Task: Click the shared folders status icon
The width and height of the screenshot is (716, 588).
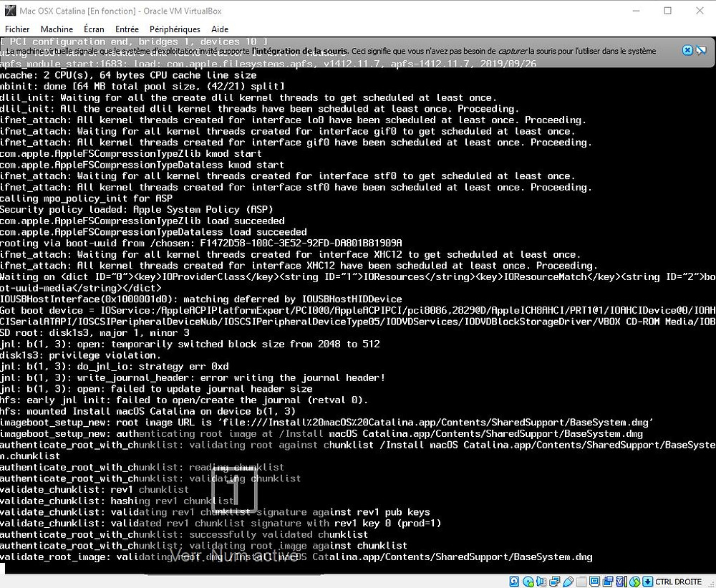Action: click(x=581, y=582)
